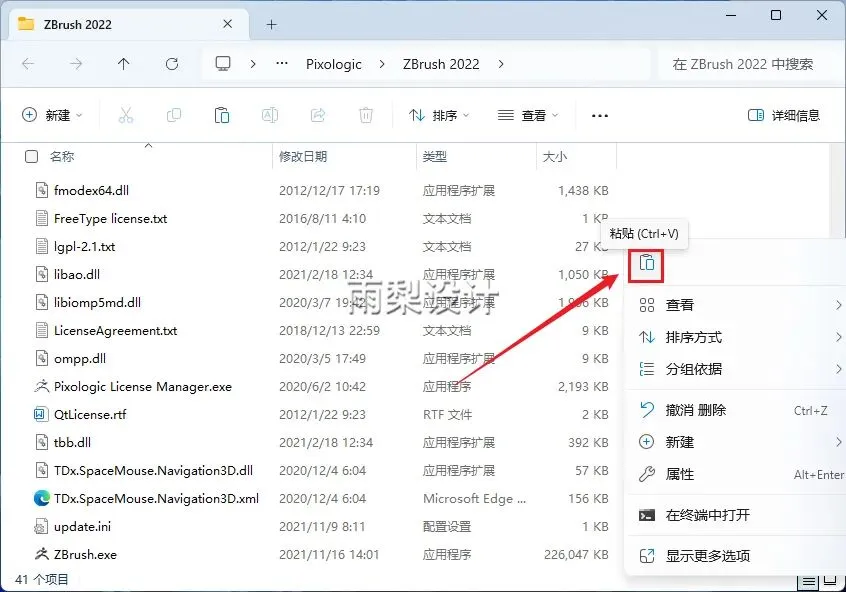The width and height of the screenshot is (846, 592).
Task: Switch to details view in status bar
Action: click(808, 582)
